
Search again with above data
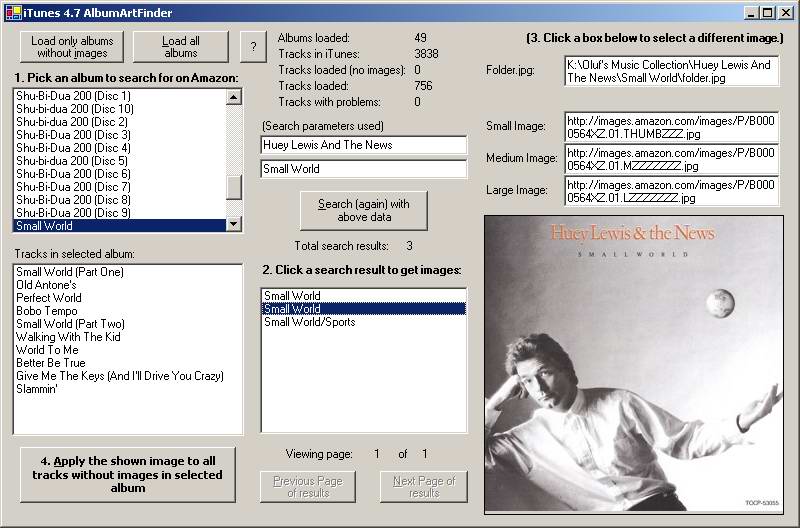pyautogui.click(x=363, y=210)
